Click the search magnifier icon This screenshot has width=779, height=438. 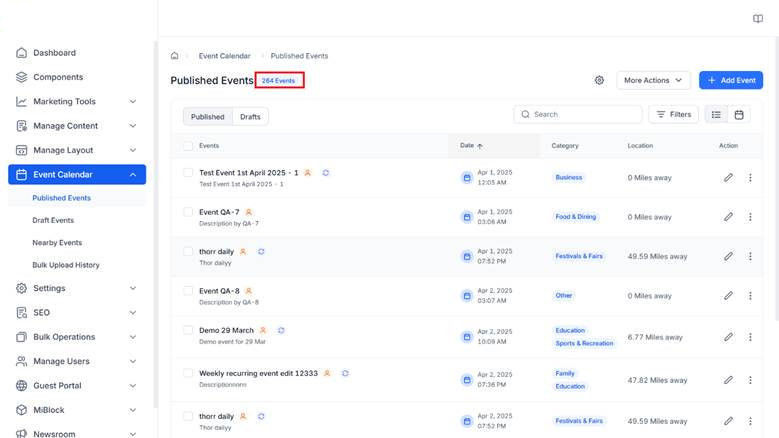pyautogui.click(x=525, y=114)
